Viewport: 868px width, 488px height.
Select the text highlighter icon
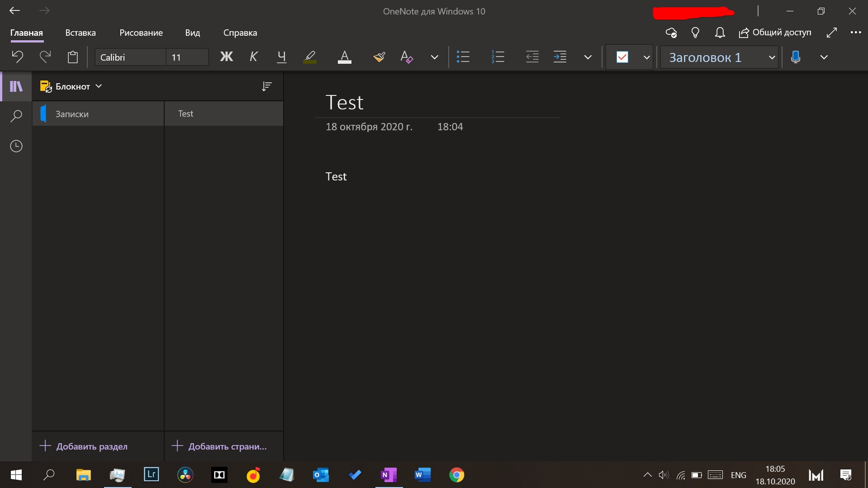[x=310, y=57]
